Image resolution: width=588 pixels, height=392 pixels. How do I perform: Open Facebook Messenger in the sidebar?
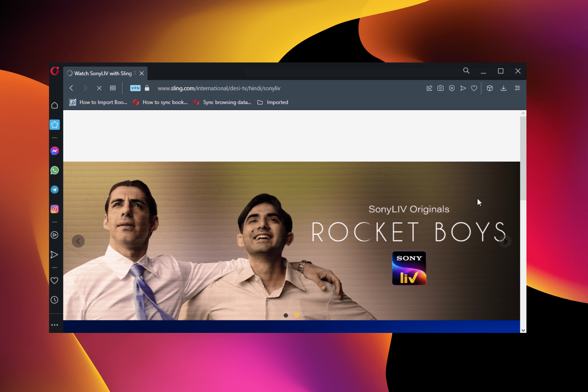point(55,151)
